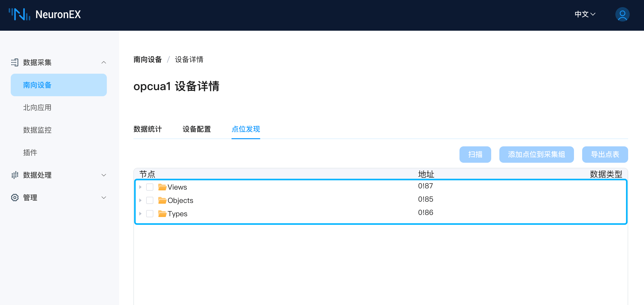Open 南向设备 from the breadcrumb
The image size is (644, 305).
coord(147,59)
